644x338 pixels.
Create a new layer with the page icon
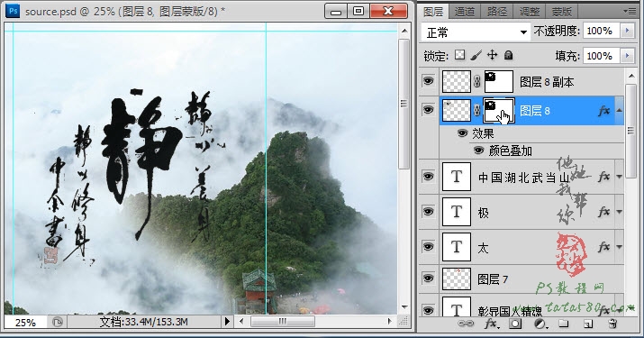pos(588,324)
